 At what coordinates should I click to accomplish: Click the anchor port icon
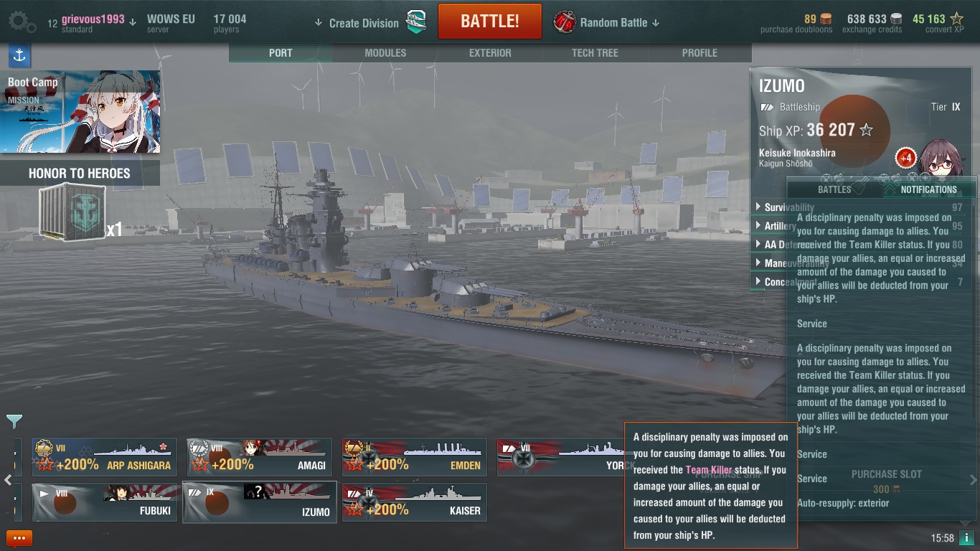point(19,55)
